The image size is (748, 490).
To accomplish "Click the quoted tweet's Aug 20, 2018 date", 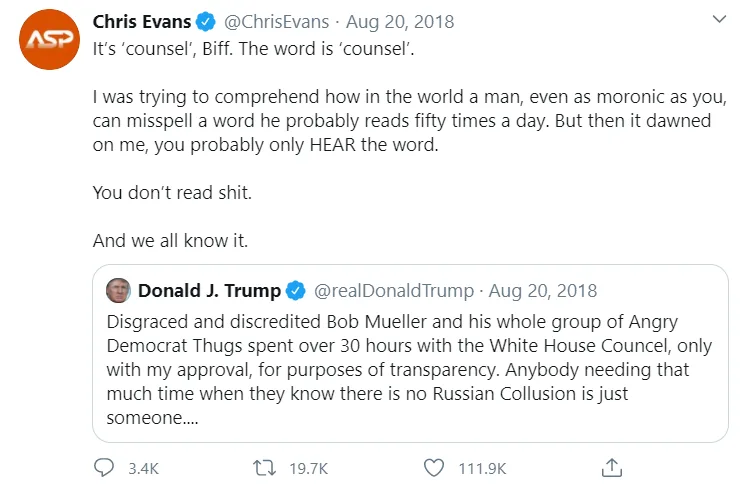I will 544,291.
